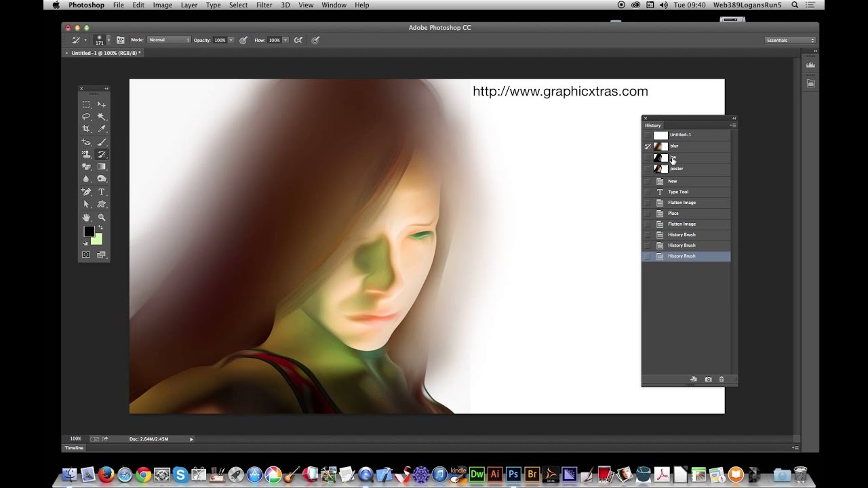
Task: Open the Select menu
Action: click(238, 5)
